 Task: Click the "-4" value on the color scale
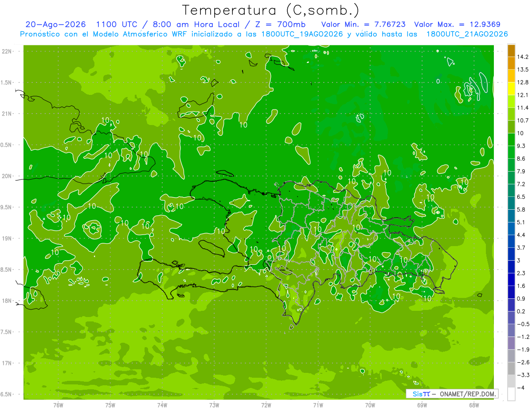click(520, 388)
